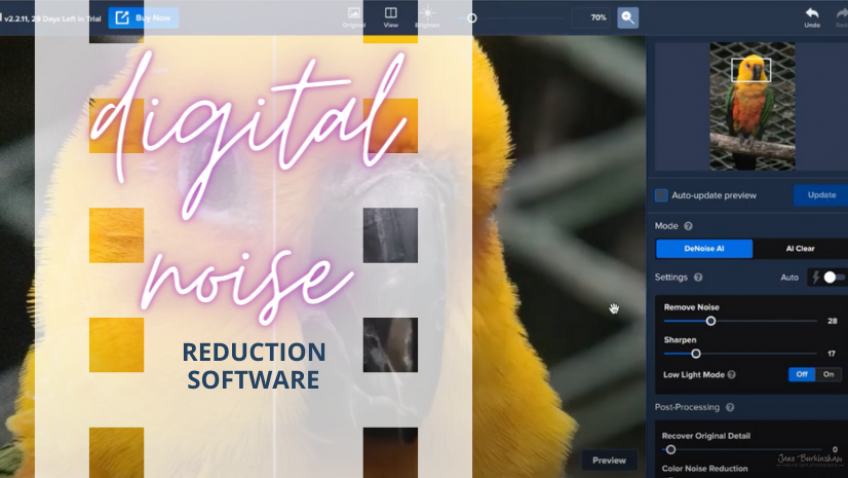Toggle the Original image view icon
Image resolution: width=848 pixels, height=478 pixels.
[354, 17]
